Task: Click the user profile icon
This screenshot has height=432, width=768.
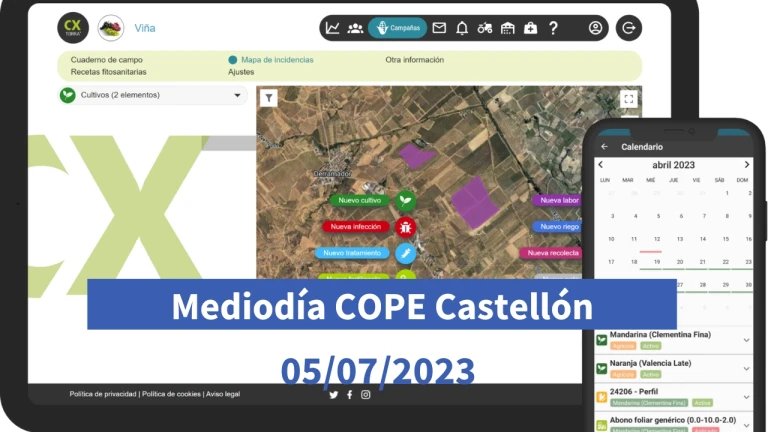Action: pos(596,28)
